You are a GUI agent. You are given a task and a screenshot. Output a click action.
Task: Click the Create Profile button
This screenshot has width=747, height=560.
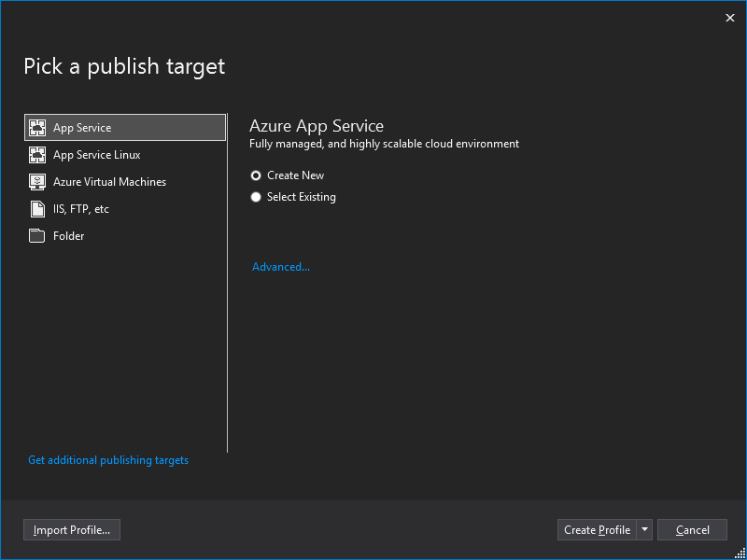(597, 530)
